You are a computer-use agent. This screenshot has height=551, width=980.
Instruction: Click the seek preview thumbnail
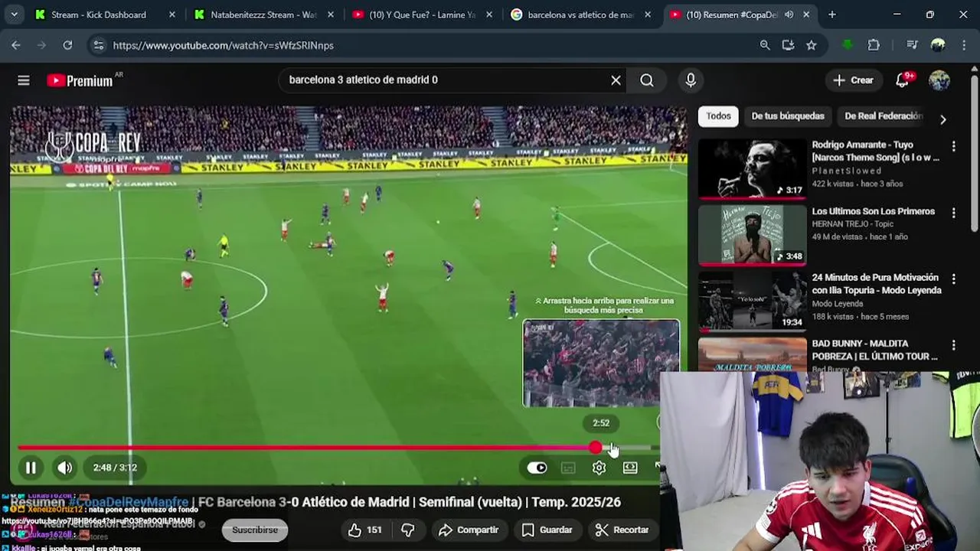(601, 363)
